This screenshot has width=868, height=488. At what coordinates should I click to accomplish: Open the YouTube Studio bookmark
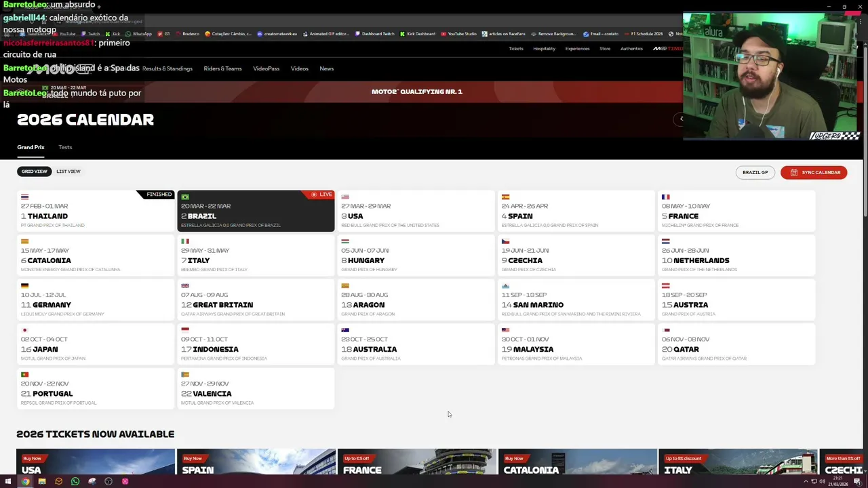(458, 34)
